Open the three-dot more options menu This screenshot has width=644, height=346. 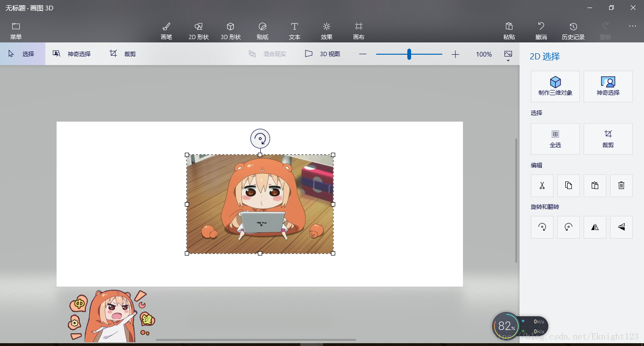pyautogui.click(x=633, y=26)
